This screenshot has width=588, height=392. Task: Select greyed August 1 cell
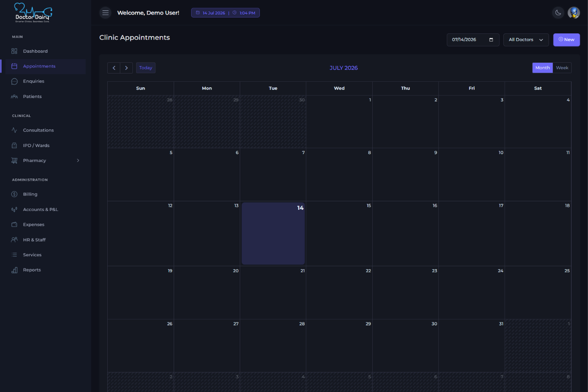pos(538,345)
